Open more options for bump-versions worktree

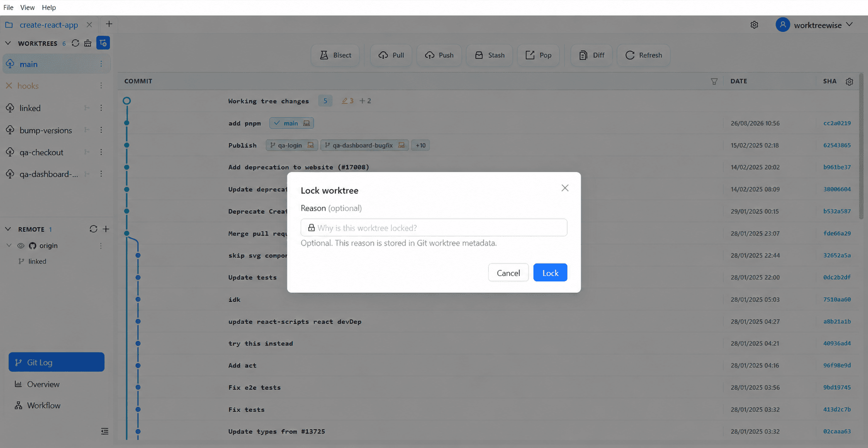[101, 130]
